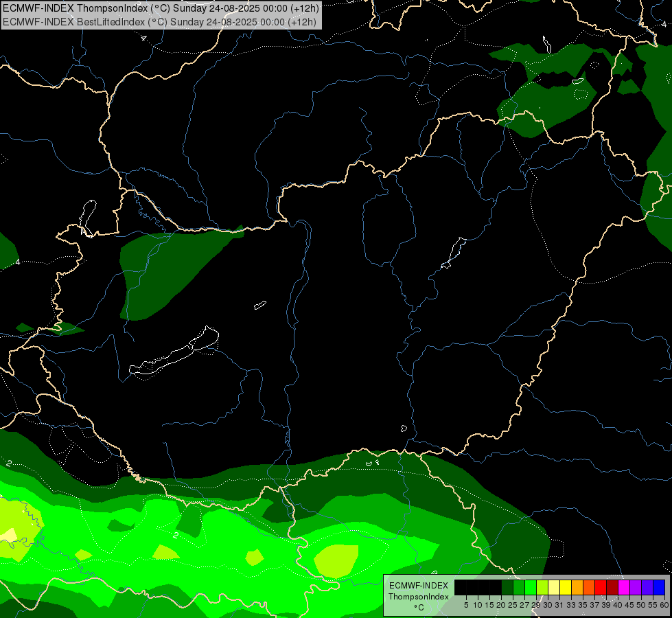The image size is (672, 618).
Task: Select the pure yellow 31–33 legend swatch
Action: pyautogui.click(x=566, y=587)
